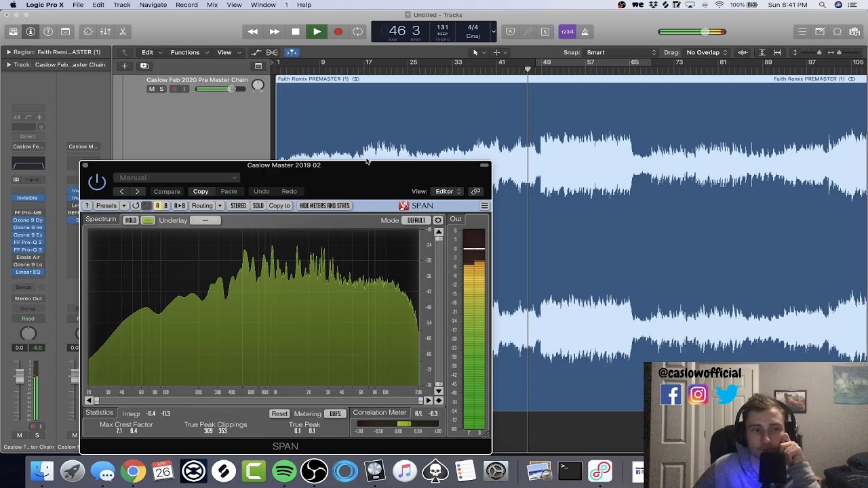Open the Logic Pro X Track menu
Screen dimensions: 868x488
click(x=122, y=5)
